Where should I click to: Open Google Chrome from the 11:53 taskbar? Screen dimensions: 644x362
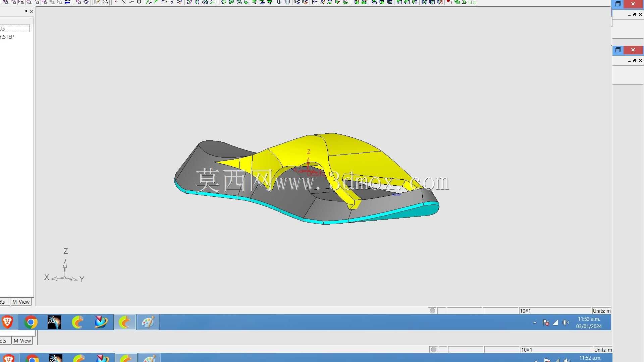[31, 322]
